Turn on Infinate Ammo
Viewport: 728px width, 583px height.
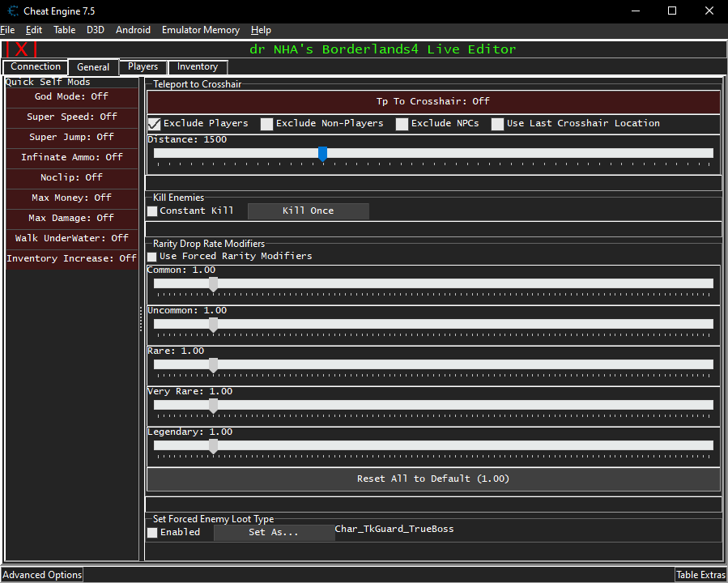(x=71, y=157)
